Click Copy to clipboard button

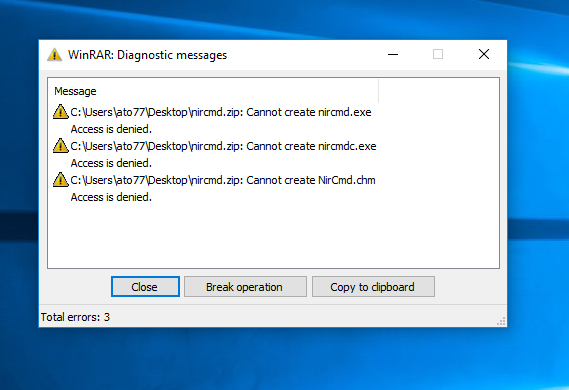pyautogui.click(x=373, y=287)
